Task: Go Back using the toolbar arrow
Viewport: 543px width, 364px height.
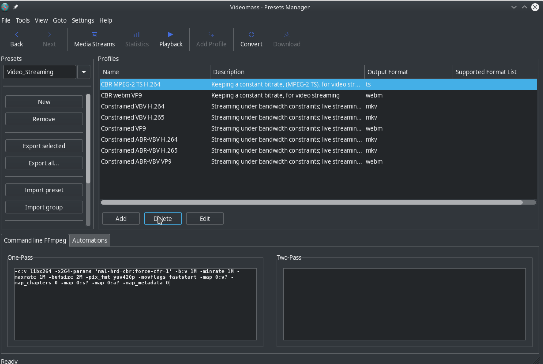Action: click(x=16, y=39)
